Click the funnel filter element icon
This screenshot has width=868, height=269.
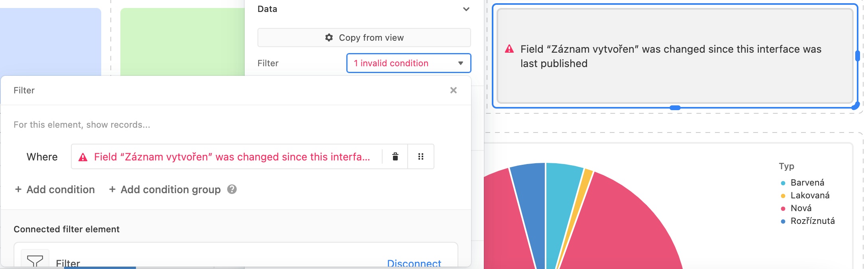pyautogui.click(x=35, y=260)
